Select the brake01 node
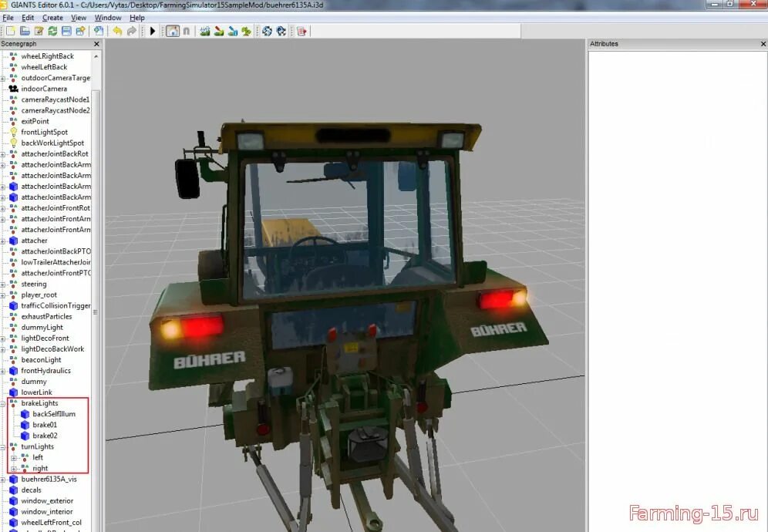 (45, 425)
